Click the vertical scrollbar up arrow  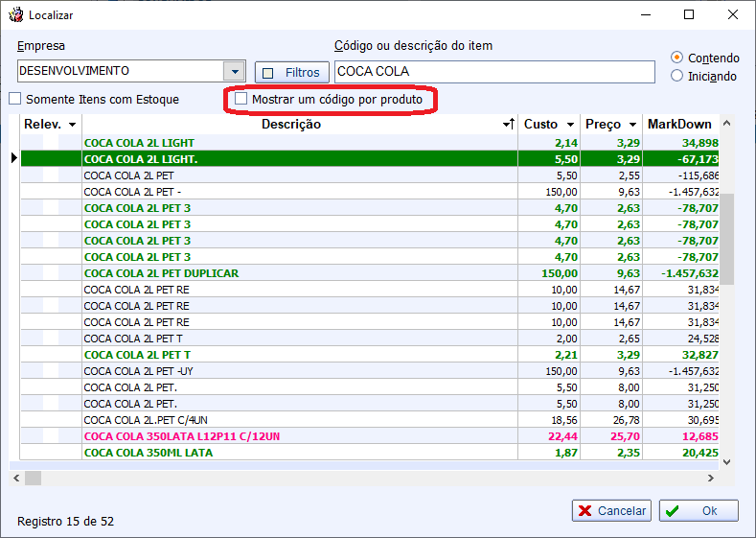click(x=727, y=124)
